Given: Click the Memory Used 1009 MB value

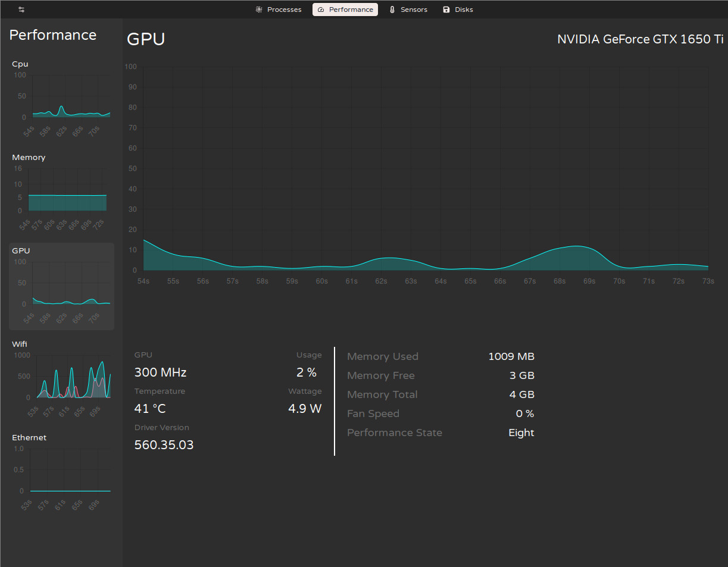Looking at the screenshot, I should 511,356.
